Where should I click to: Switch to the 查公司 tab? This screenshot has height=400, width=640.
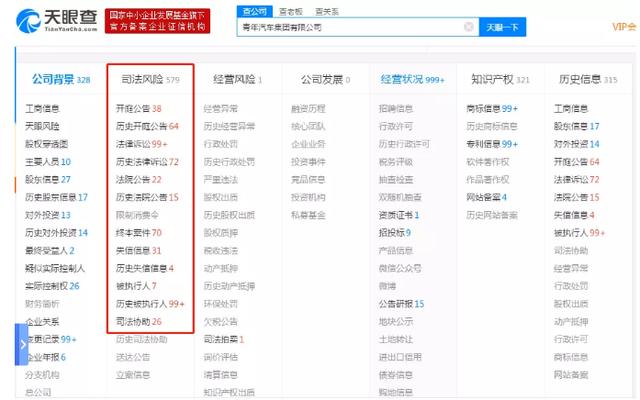pos(255,11)
